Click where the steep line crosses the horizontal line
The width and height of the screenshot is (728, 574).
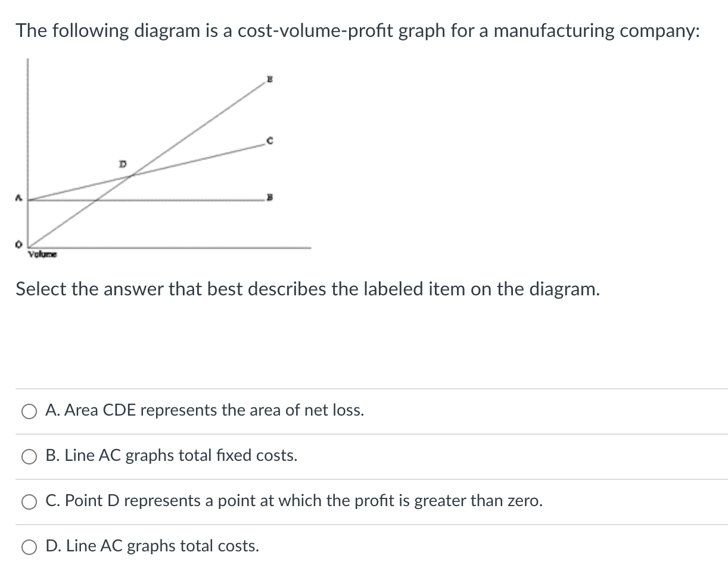96,200
